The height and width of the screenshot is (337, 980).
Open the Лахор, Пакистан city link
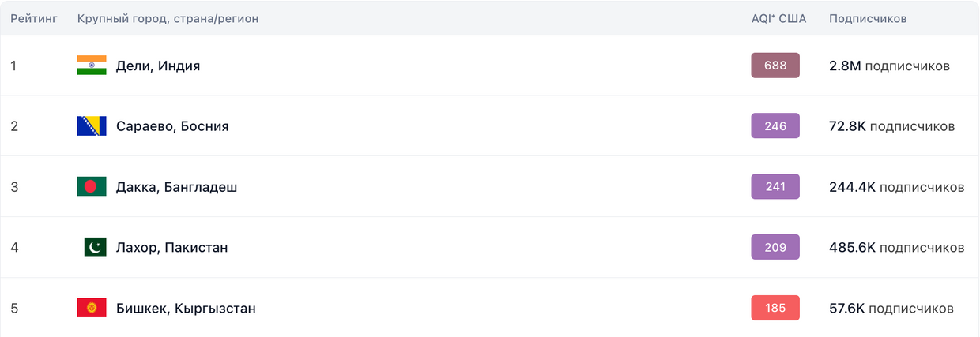coord(172,248)
